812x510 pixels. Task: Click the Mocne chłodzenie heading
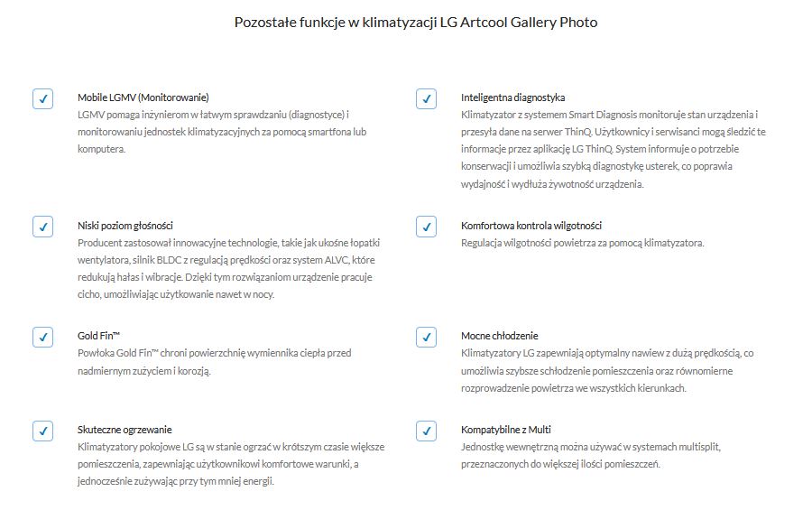click(499, 335)
